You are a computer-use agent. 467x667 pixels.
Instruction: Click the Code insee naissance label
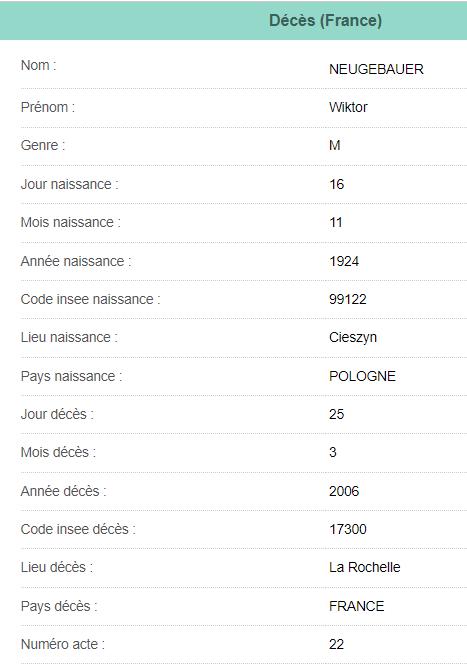91,299
